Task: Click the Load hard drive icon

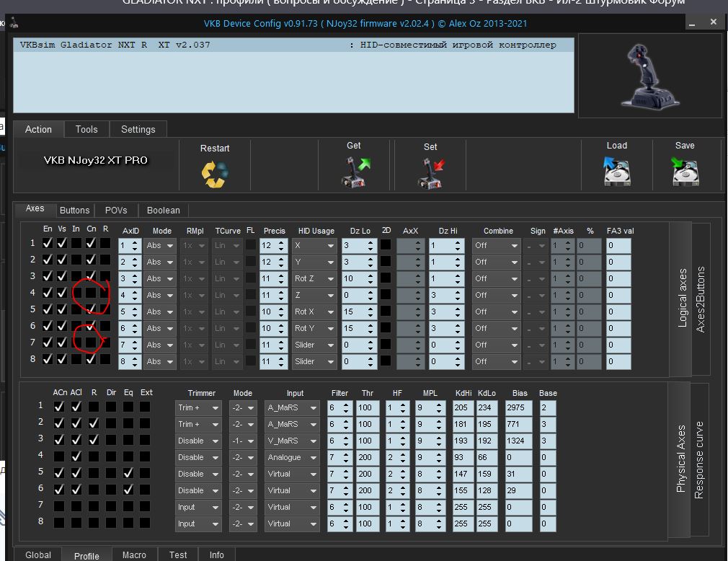Action: pos(616,171)
